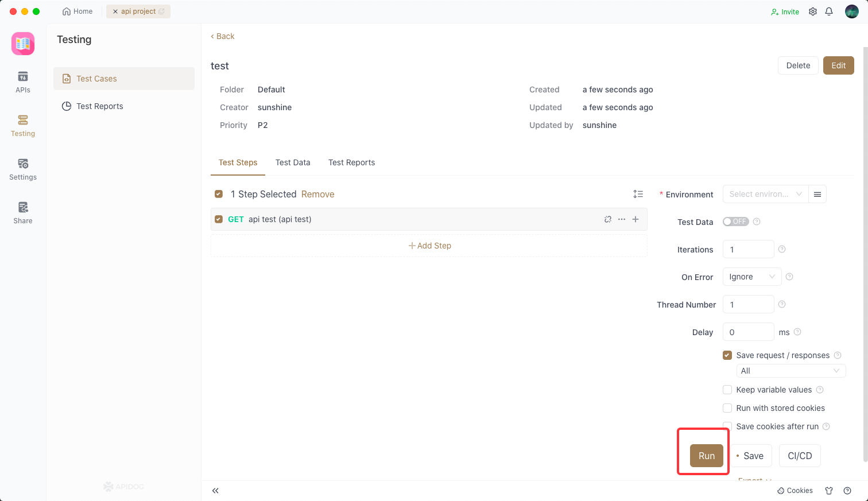Open the On Error dropdown set to Ignore
The width and height of the screenshot is (868, 501).
pyautogui.click(x=752, y=277)
